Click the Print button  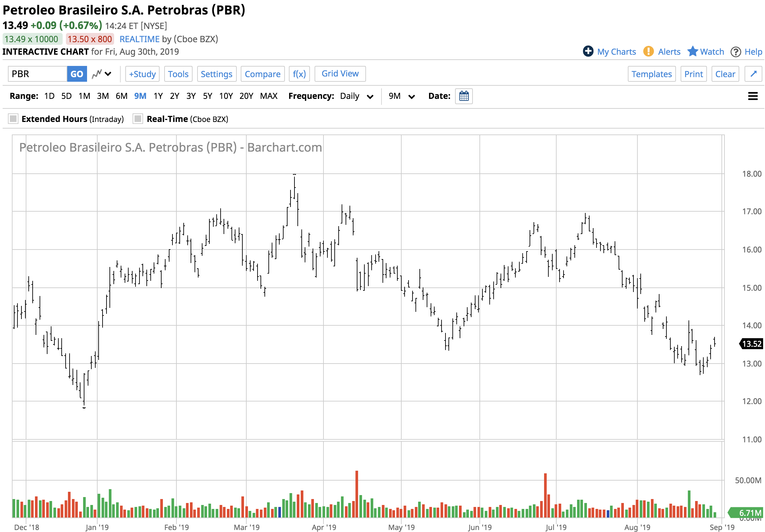693,74
